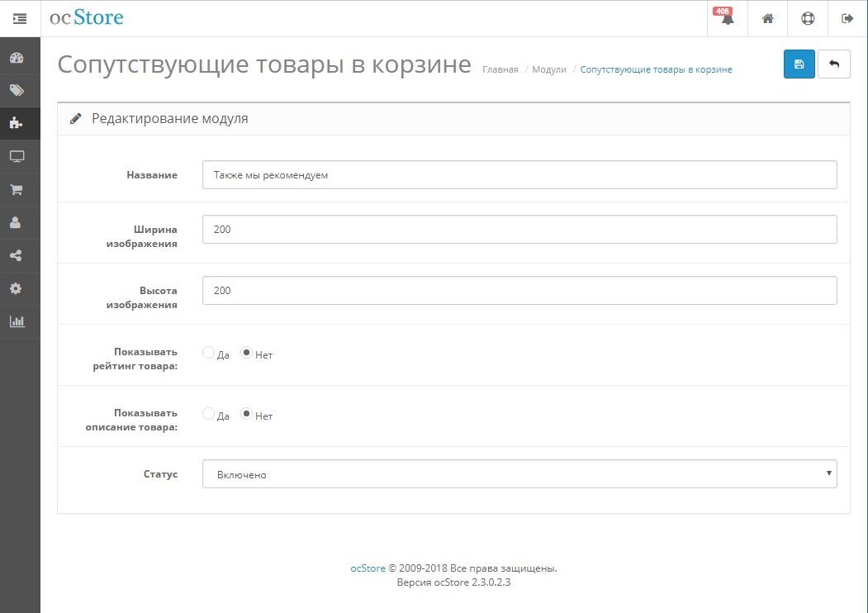The height and width of the screenshot is (613, 868).
Task: Open the catalog tag icon in sidebar
Action: (x=17, y=91)
